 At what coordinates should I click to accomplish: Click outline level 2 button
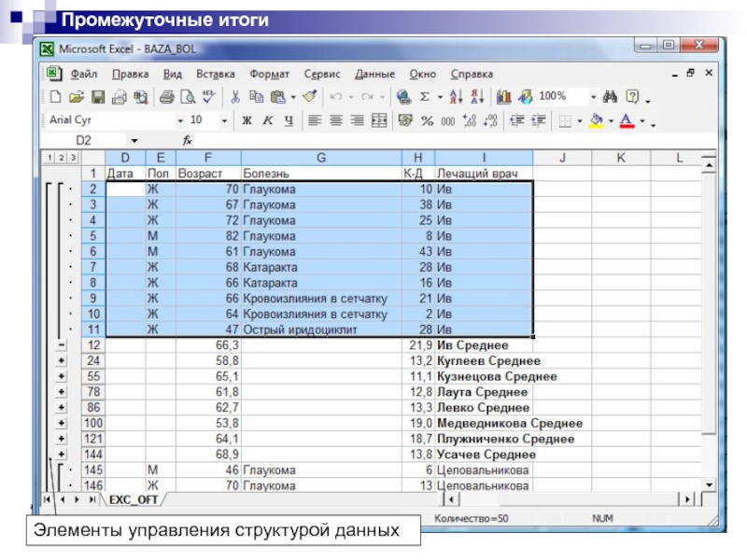(x=60, y=159)
